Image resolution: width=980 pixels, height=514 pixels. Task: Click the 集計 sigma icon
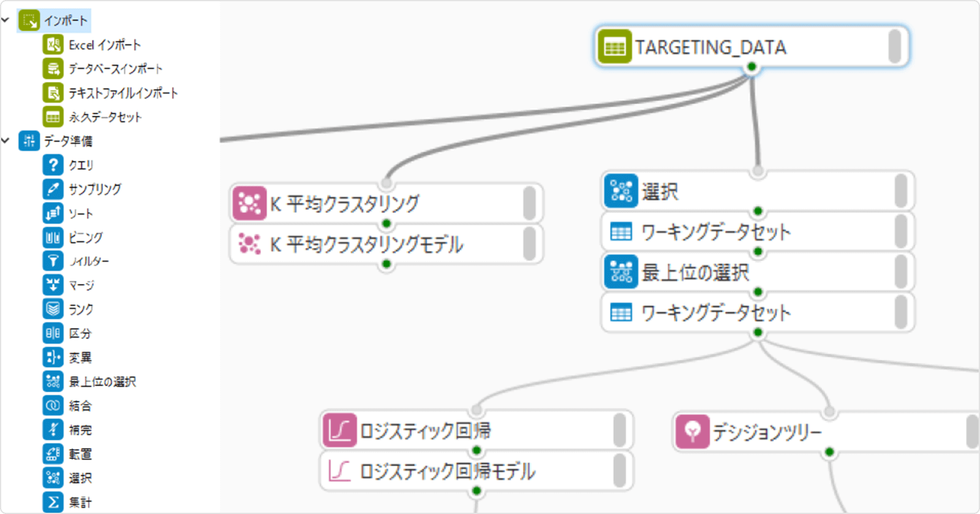tap(53, 502)
